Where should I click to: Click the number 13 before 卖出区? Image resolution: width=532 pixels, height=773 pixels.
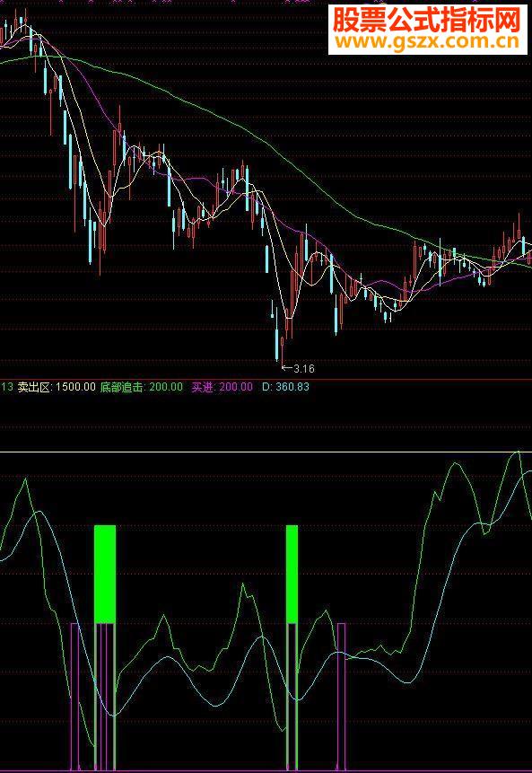(x=6, y=387)
